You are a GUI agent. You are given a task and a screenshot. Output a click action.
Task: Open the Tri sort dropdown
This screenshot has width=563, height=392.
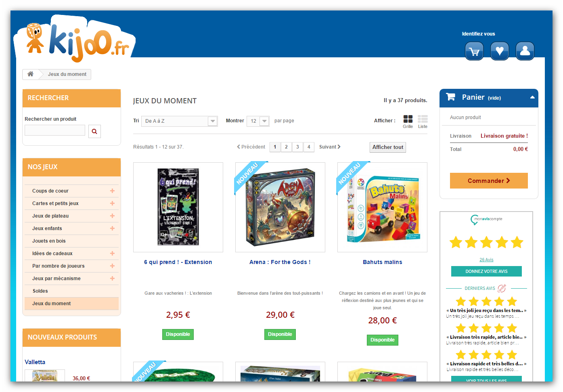point(180,121)
